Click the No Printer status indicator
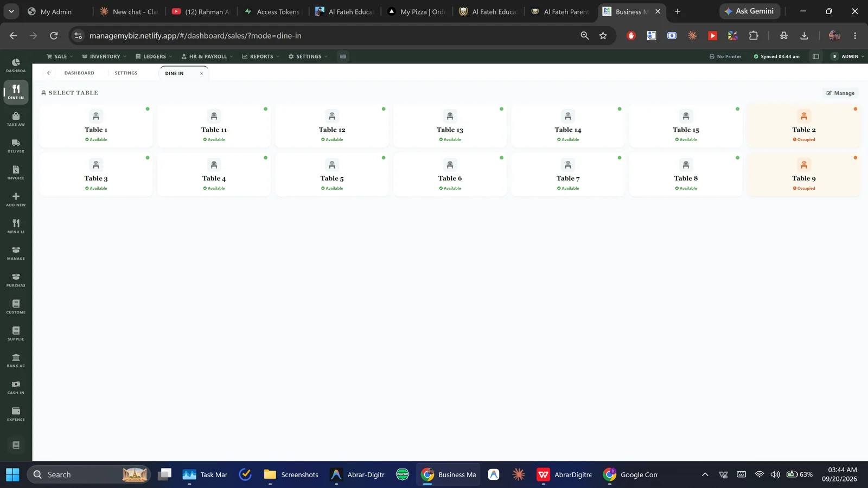 point(725,56)
